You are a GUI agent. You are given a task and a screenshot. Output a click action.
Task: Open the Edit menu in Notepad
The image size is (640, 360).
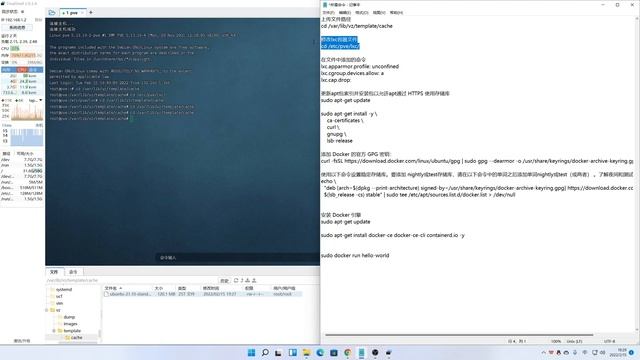click(345, 13)
